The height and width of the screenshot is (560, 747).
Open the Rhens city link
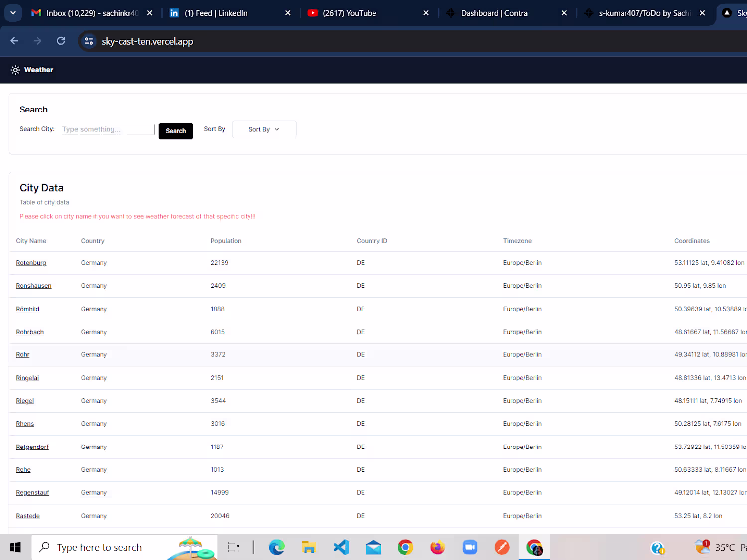25,424
